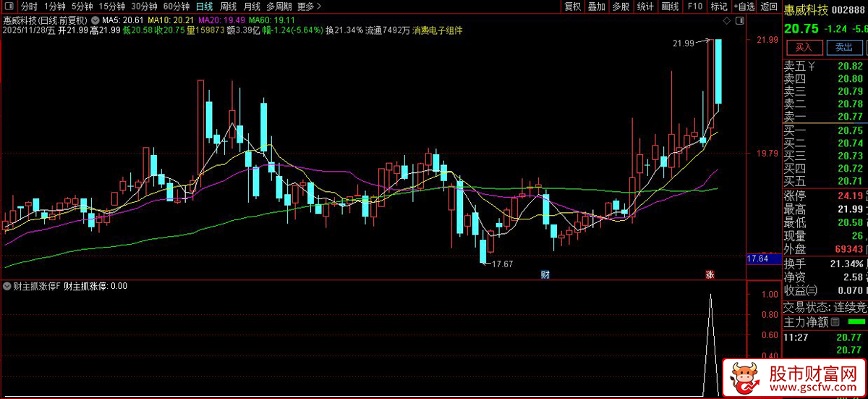Click the 财主抓涨停: 0.00 indicator value
This screenshot has height=399, width=868.
tap(95, 286)
